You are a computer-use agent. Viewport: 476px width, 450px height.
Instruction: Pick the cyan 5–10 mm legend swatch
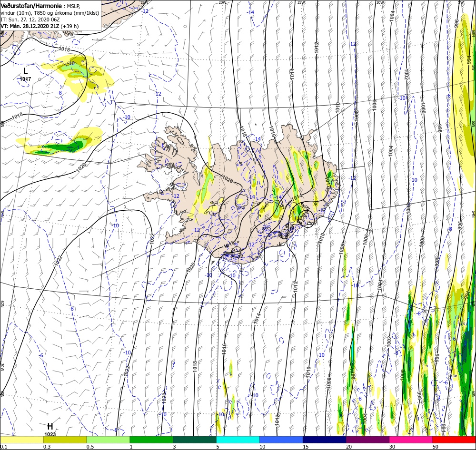point(238,440)
